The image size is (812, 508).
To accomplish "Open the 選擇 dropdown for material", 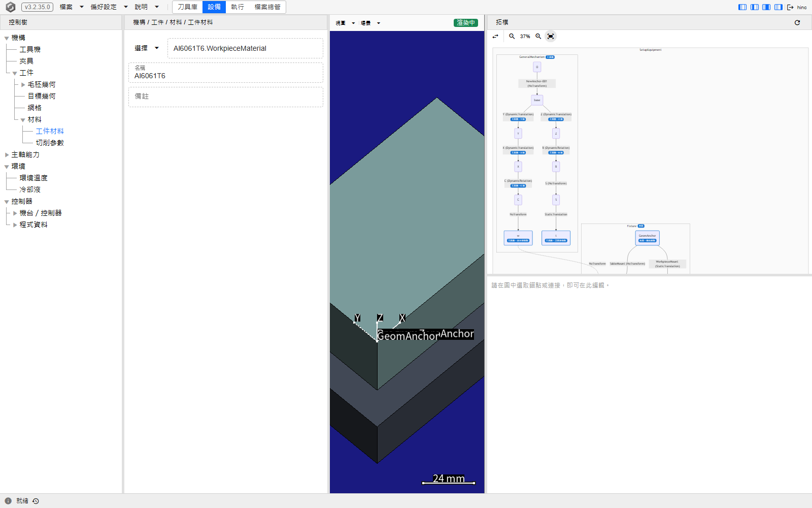I will coord(147,48).
